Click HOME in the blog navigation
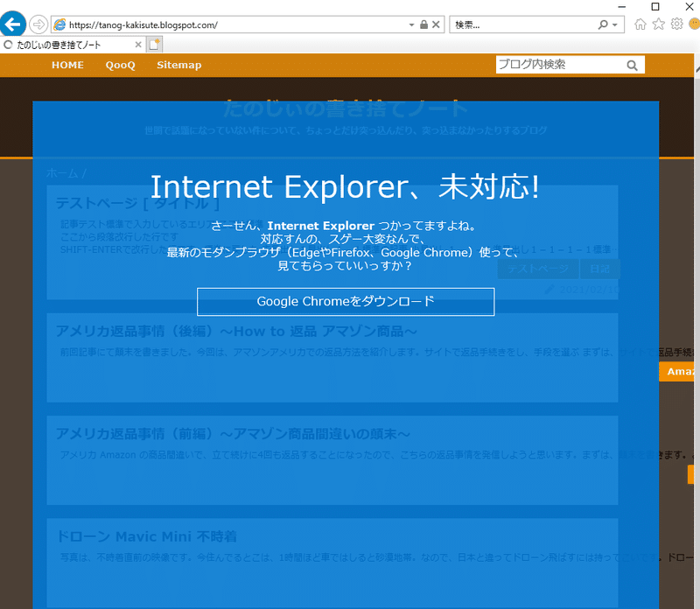 (68, 65)
